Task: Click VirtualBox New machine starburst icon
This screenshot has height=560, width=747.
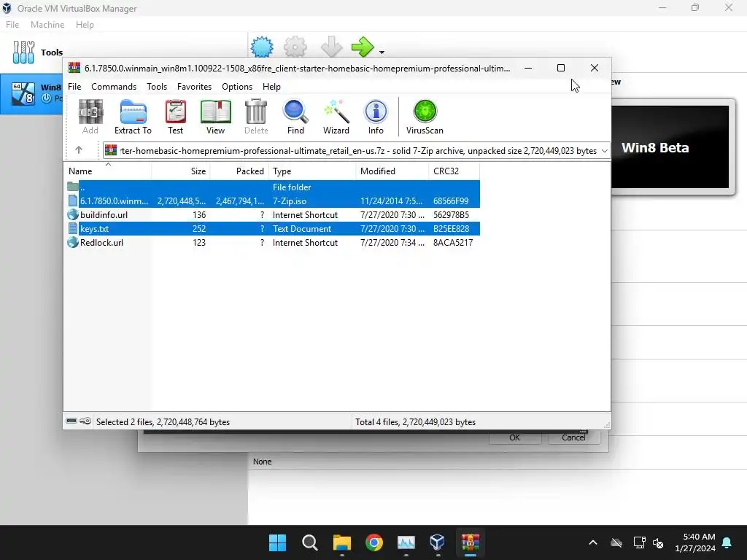Action: tap(262, 47)
